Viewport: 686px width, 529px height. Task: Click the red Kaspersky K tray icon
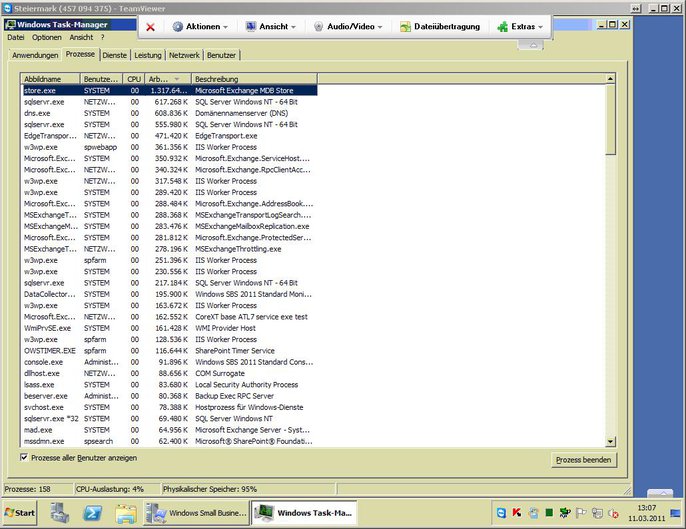(x=517, y=513)
